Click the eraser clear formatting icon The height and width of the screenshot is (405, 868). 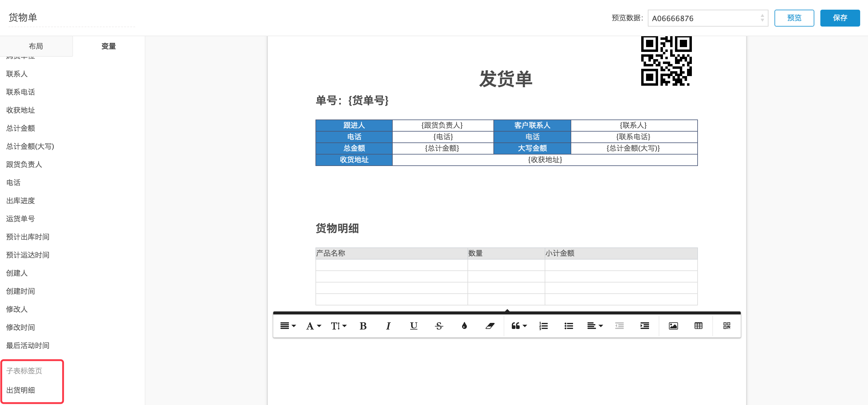[489, 326]
